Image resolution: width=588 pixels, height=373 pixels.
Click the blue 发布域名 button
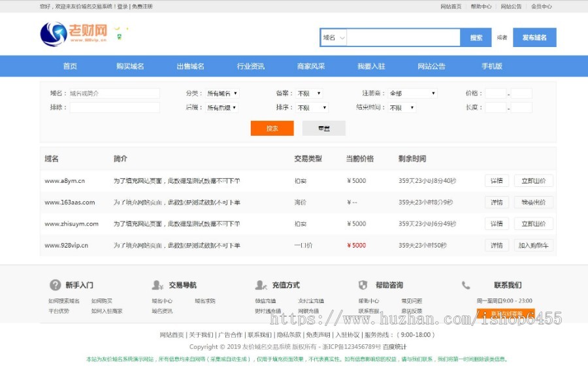click(534, 38)
